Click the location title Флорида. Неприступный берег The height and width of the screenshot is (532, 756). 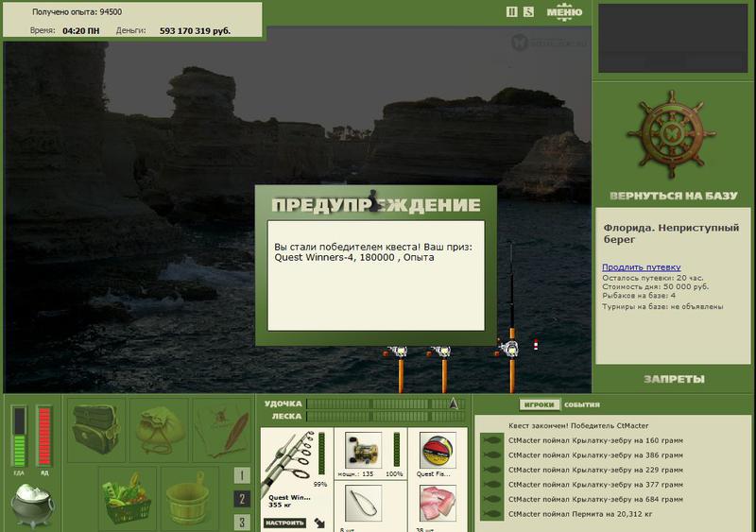[x=671, y=233]
